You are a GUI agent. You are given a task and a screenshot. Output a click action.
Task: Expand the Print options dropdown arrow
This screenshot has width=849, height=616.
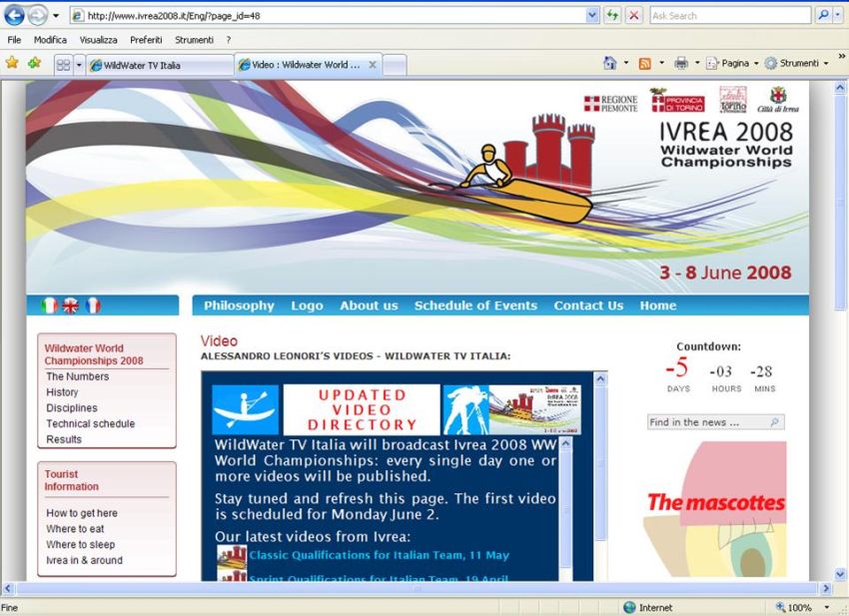pyautogui.click(x=697, y=63)
